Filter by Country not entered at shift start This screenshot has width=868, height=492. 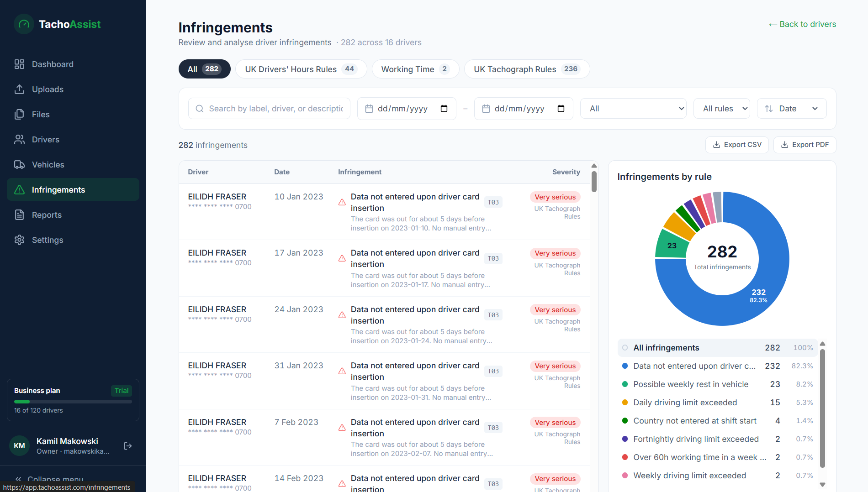[x=718, y=421]
